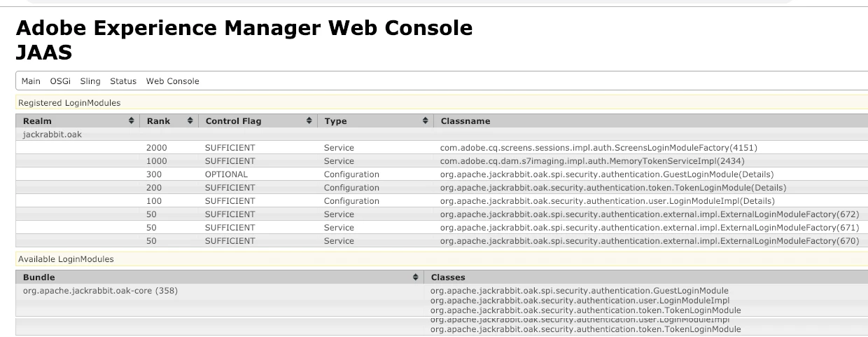The width and height of the screenshot is (868, 337).
Task: Sort Available LoginModules by Bundle arrows
Action: pyautogui.click(x=416, y=277)
